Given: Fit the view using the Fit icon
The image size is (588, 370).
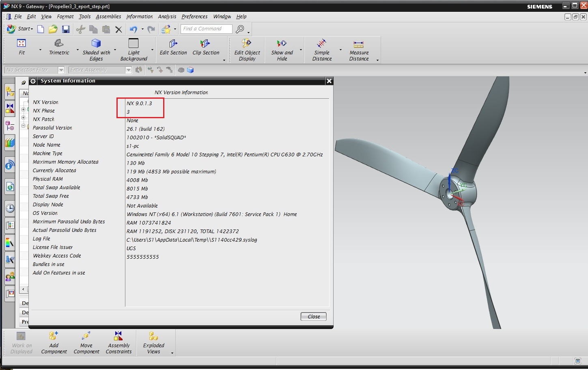Looking at the screenshot, I should point(22,47).
